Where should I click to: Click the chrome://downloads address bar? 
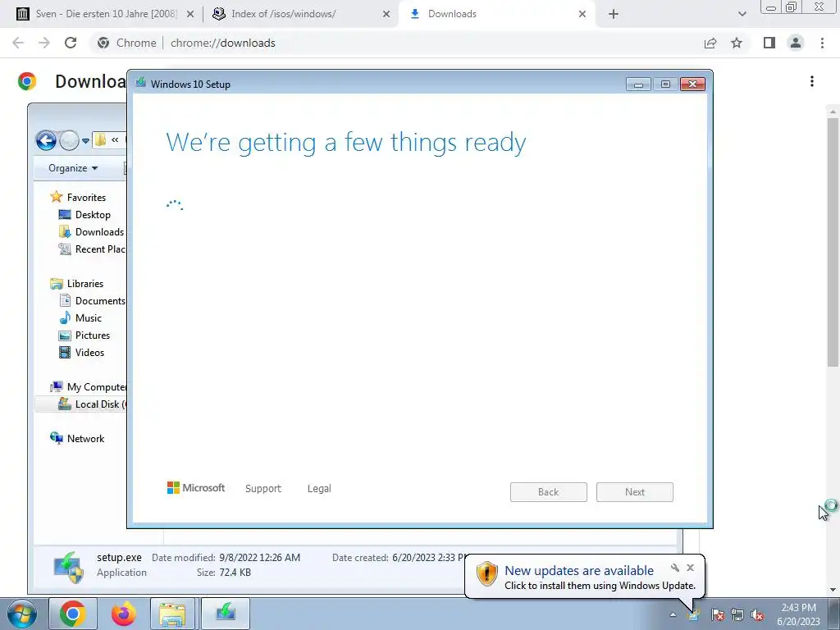point(395,43)
